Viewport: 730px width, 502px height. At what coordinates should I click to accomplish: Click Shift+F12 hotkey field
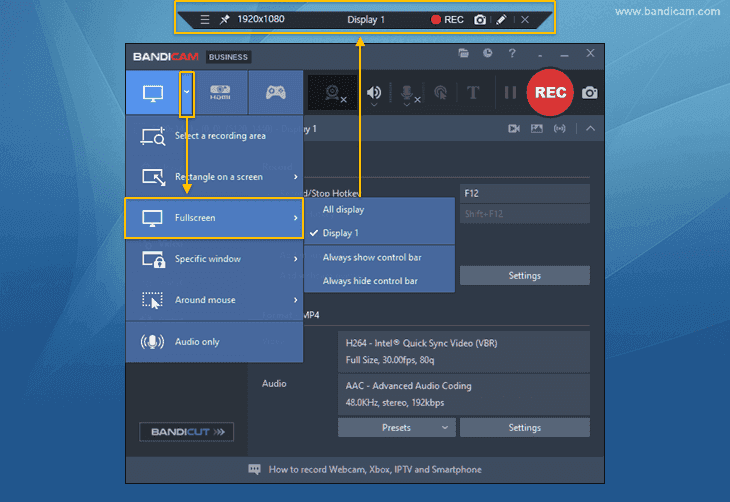click(x=525, y=214)
